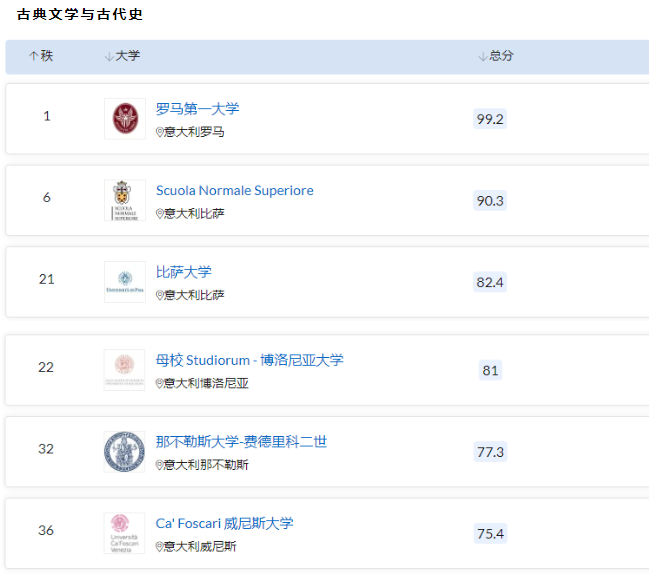Screen dimensions: 658x574
Task: Open 罗马第一大学 link
Action: click(197, 109)
